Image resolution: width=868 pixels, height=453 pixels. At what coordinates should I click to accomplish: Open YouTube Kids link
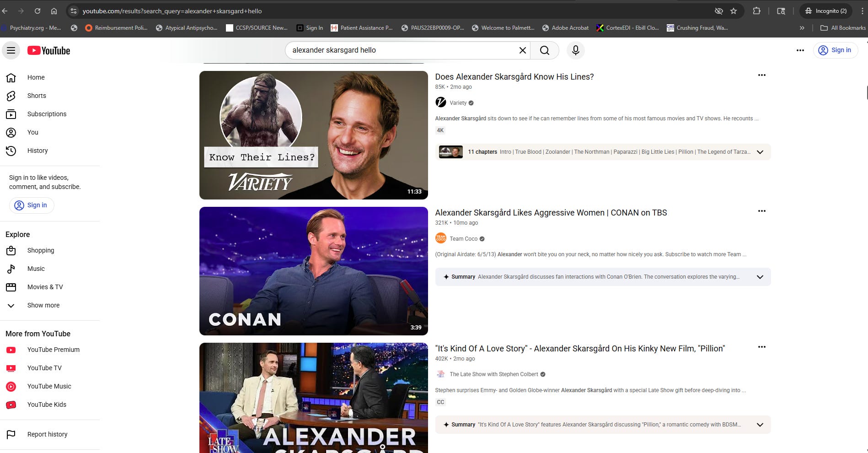click(x=50, y=404)
